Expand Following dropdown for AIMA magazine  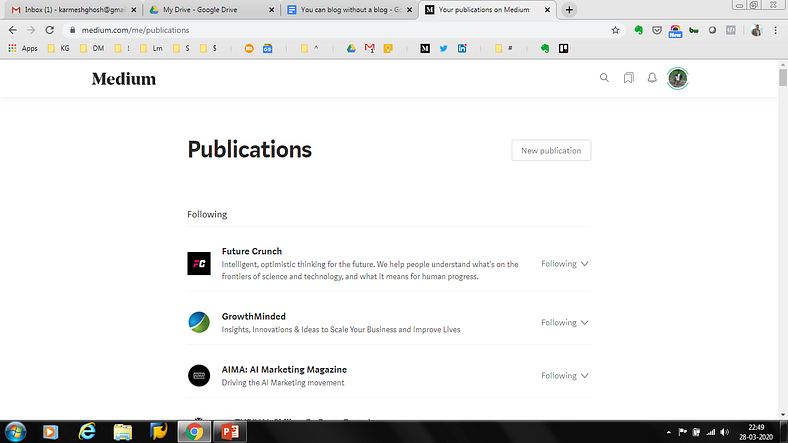(564, 376)
